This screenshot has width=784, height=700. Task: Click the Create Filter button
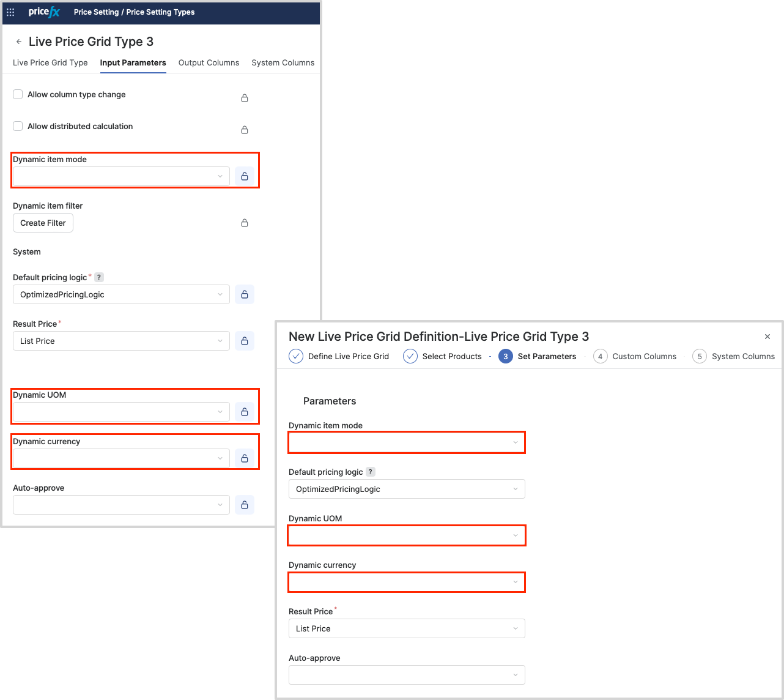43,223
